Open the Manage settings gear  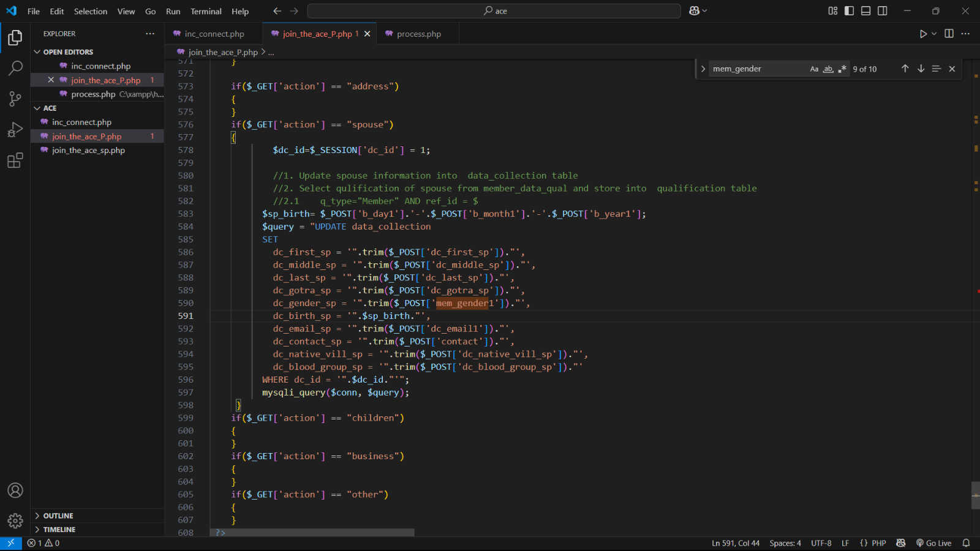[15, 521]
